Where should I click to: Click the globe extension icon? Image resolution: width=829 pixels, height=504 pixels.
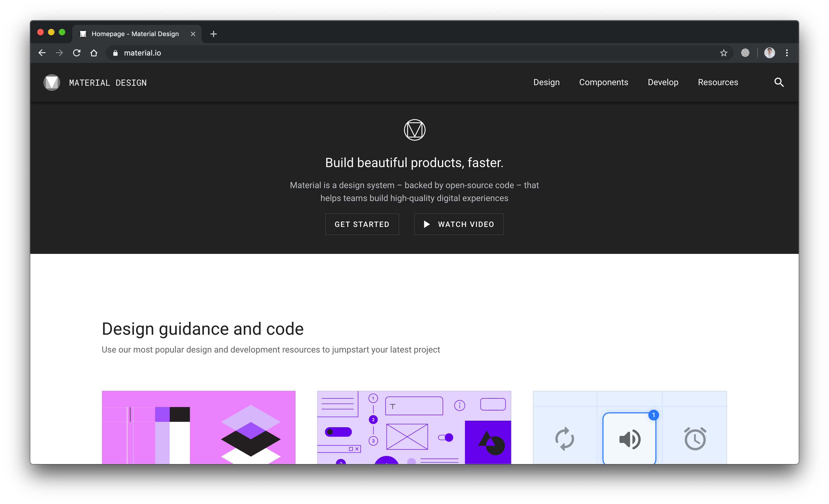tap(745, 53)
